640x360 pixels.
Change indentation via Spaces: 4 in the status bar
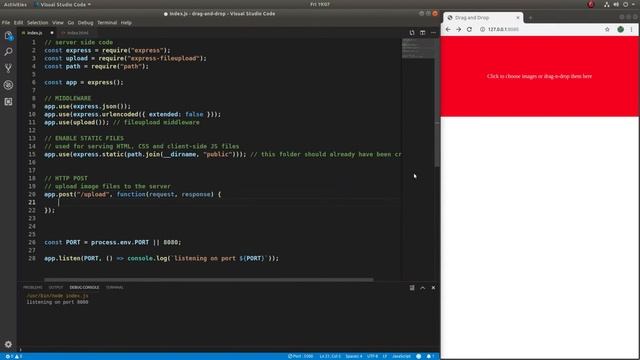coord(353,356)
